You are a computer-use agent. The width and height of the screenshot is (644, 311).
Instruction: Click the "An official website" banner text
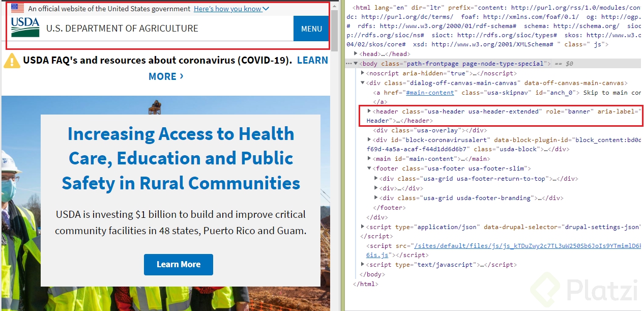(x=109, y=9)
